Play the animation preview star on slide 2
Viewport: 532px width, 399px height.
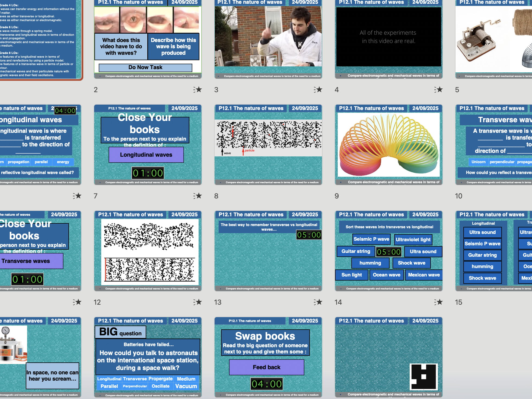pos(198,90)
